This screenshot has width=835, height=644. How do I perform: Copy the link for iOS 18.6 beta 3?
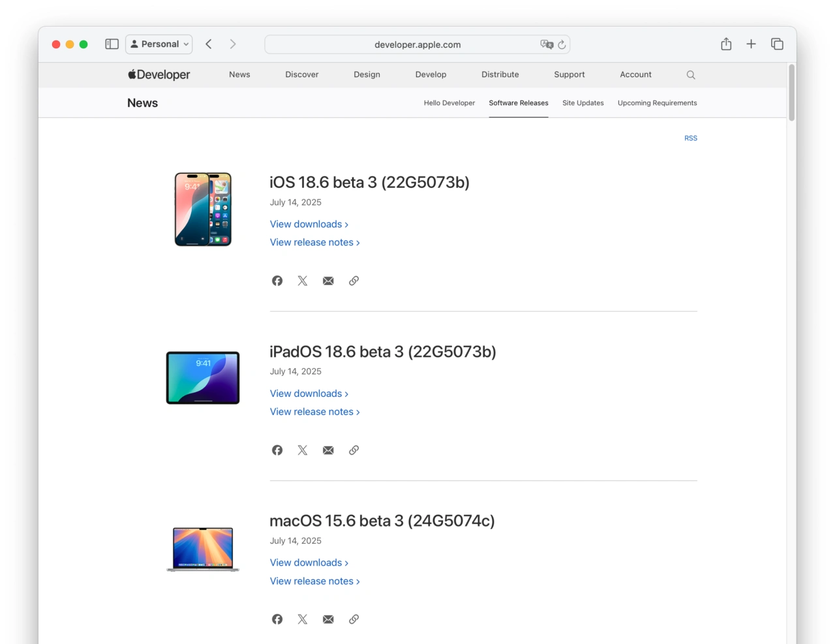pyautogui.click(x=354, y=281)
